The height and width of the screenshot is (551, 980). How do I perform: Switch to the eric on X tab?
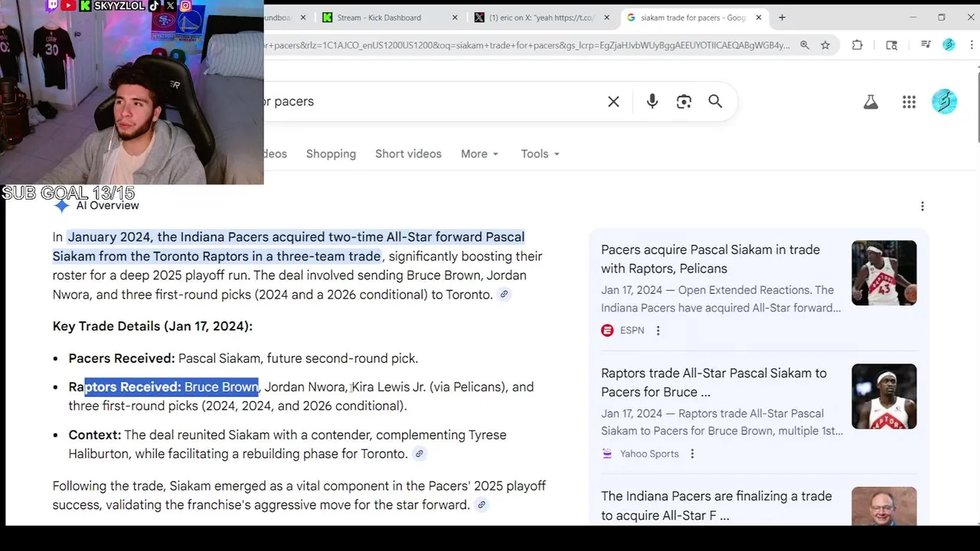(x=542, y=18)
